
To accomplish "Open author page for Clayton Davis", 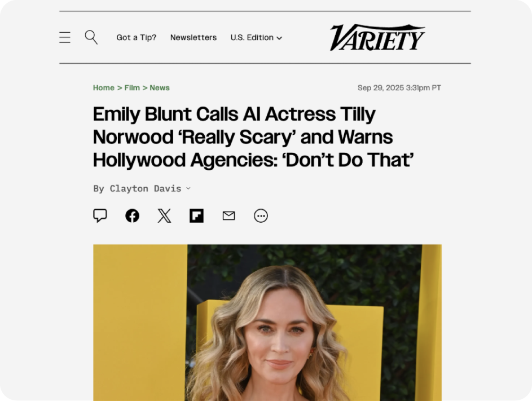I will click(x=145, y=188).
